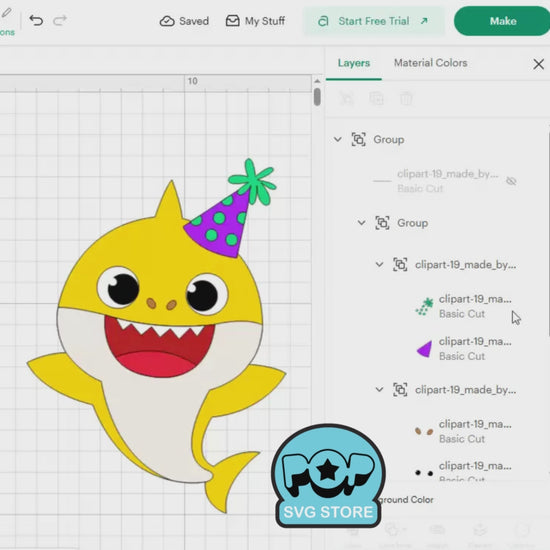Image resolution: width=550 pixels, height=550 pixels.
Task: Click the Make It button
Action: (502, 21)
